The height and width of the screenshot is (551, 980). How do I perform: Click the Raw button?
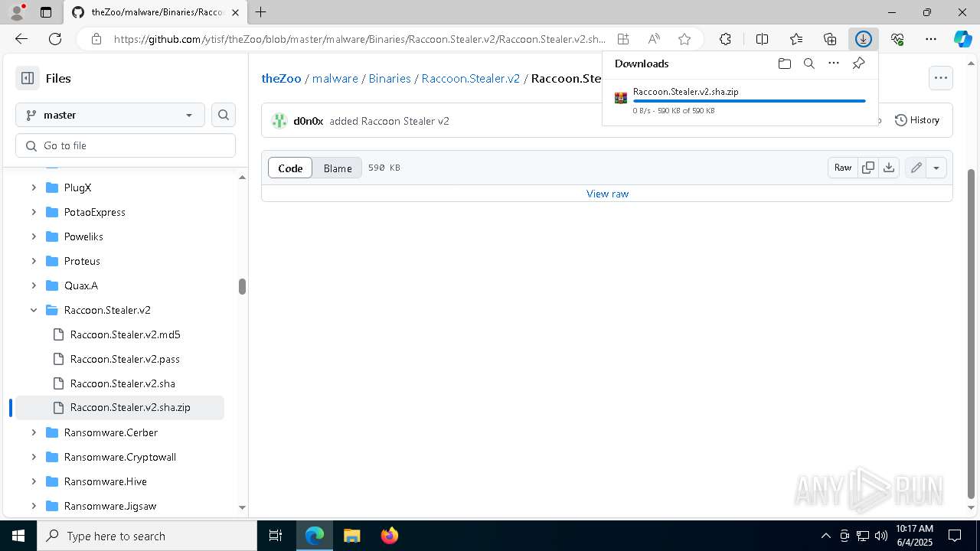pyautogui.click(x=843, y=168)
